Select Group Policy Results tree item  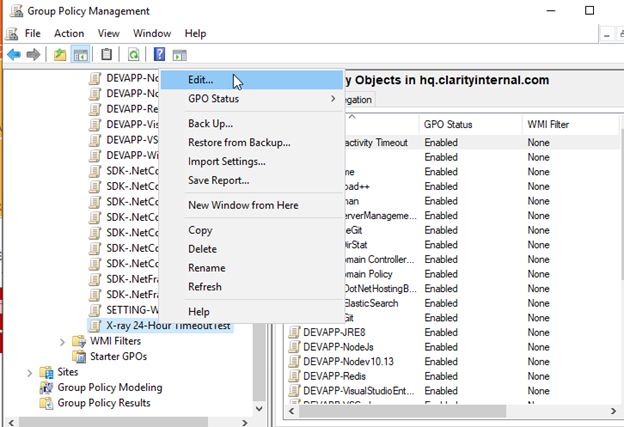tap(104, 403)
